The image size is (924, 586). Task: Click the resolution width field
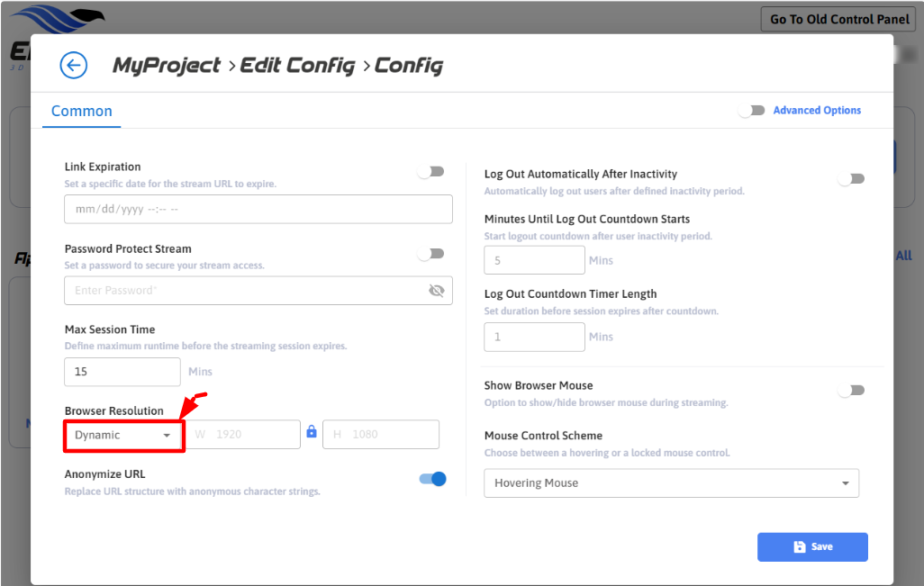tap(243, 434)
